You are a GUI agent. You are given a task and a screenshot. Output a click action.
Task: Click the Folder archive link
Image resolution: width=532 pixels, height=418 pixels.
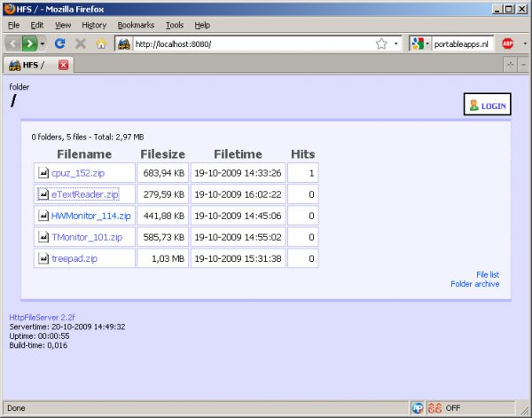coord(474,284)
